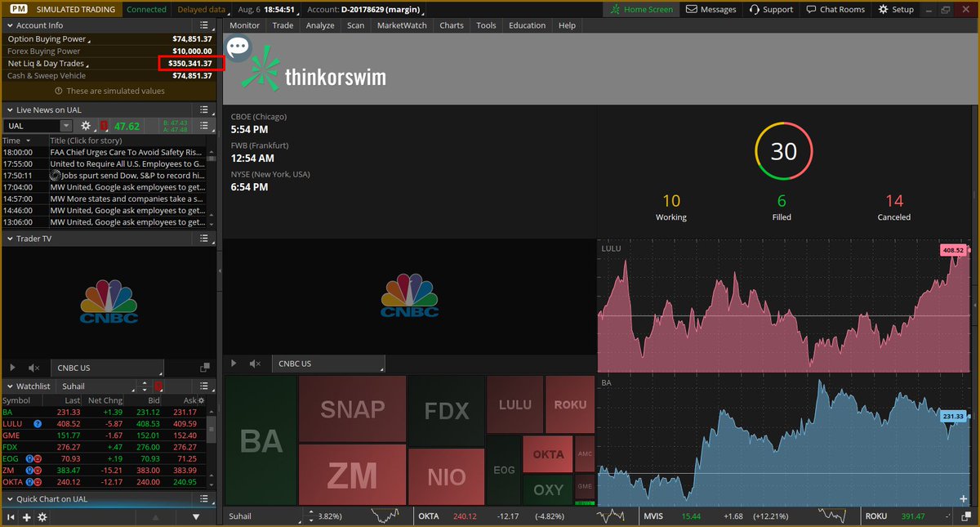Viewport: 980px width, 527px height.
Task: Unmute the Trader TV audio
Action: tap(33, 368)
